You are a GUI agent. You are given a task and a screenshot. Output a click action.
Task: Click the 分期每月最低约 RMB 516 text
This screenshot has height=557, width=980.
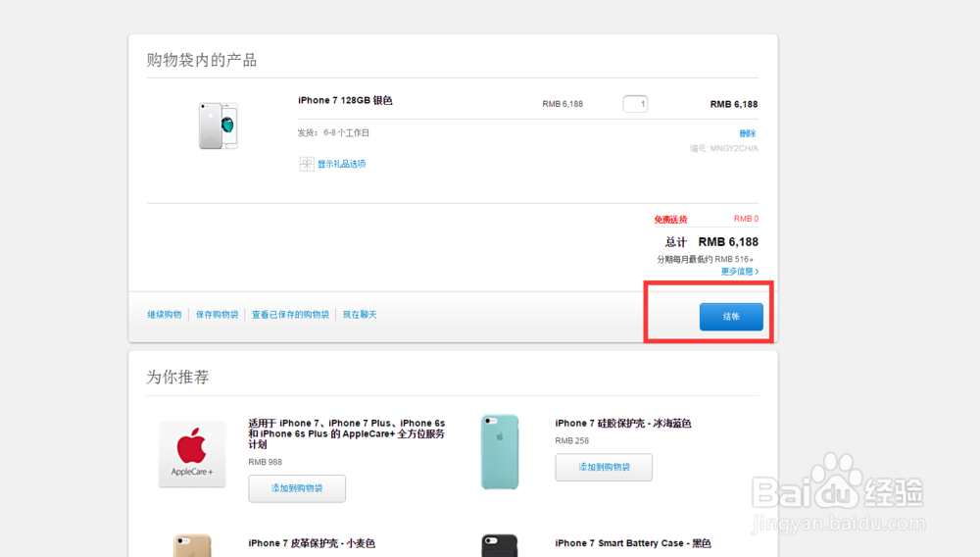click(705, 259)
